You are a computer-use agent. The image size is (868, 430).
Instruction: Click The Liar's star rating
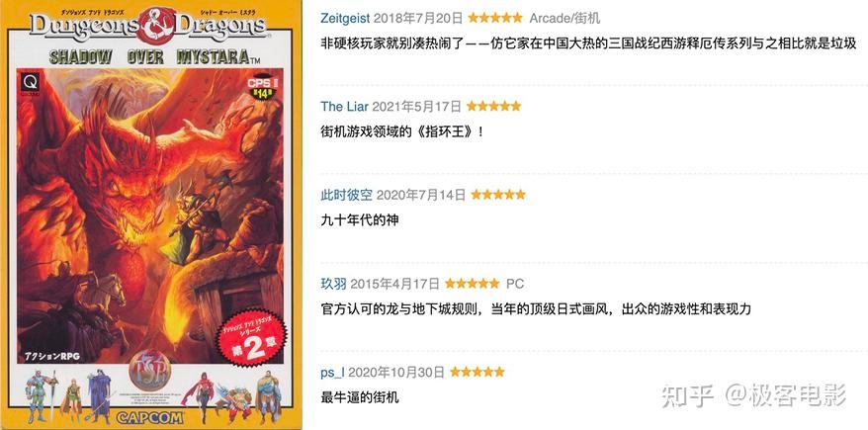pos(493,106)
